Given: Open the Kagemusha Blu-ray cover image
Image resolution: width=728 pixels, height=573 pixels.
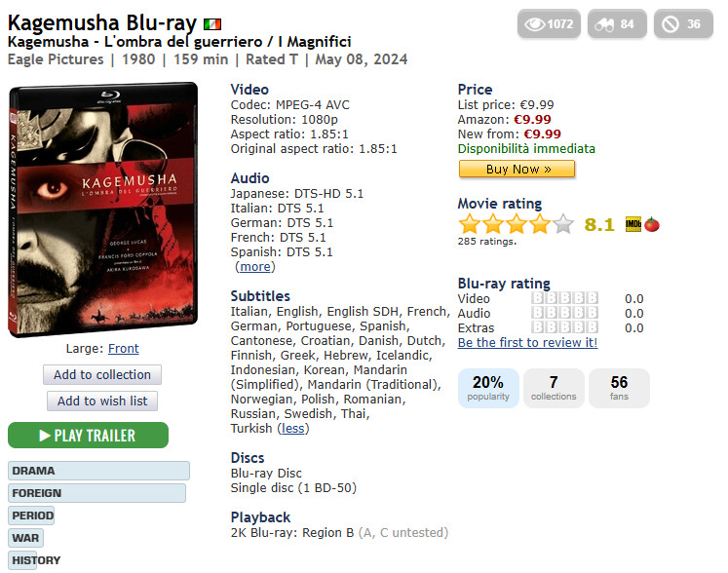Looking at the screenshot, I should 103,210.
